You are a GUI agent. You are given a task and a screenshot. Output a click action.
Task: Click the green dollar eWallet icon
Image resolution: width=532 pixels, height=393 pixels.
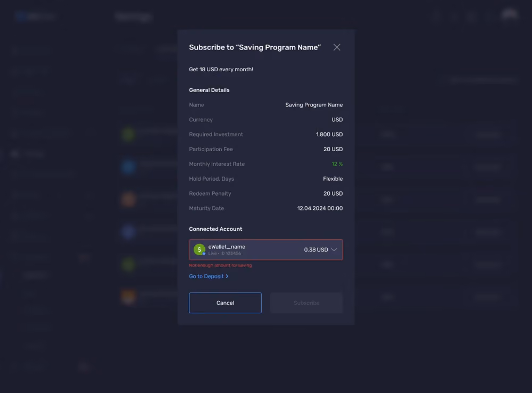point(199,249)
